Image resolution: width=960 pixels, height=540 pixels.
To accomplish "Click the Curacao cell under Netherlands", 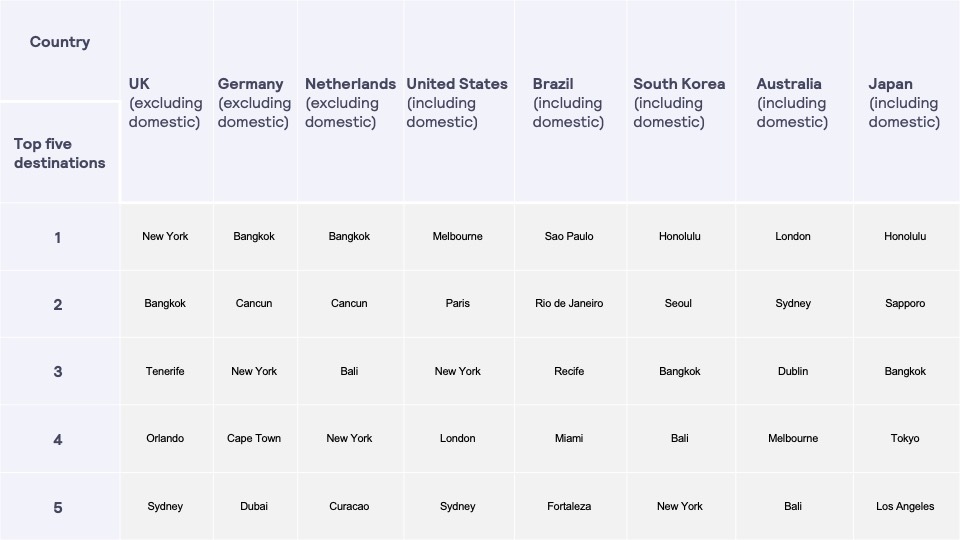I will pyautogui.click(x=350, y=506).
